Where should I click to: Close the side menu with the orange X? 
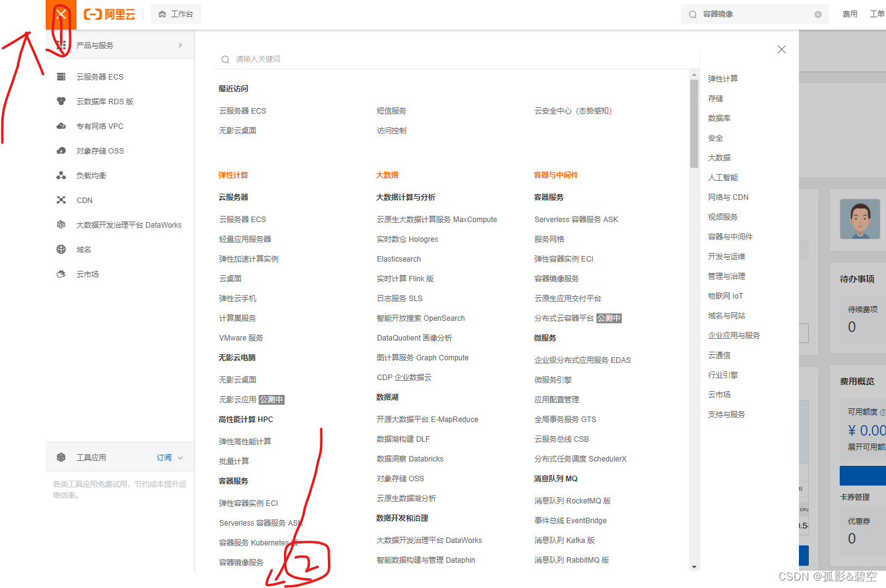61,14
